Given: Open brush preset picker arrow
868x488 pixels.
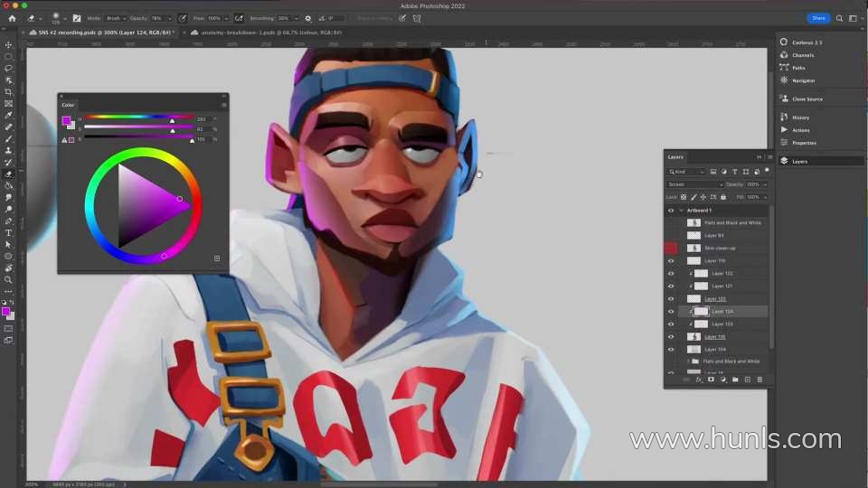Looking at the screenshot, I should click(x=65, y=18).
